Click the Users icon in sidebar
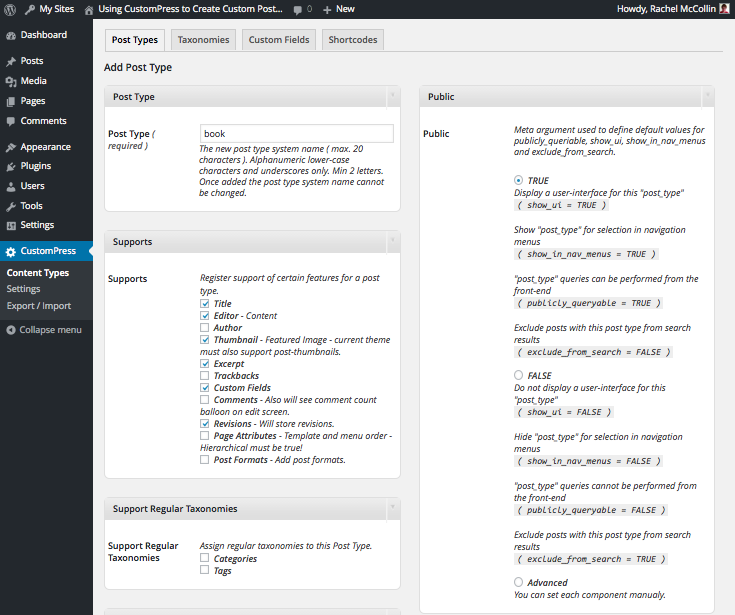 click(x=11, y=186)
